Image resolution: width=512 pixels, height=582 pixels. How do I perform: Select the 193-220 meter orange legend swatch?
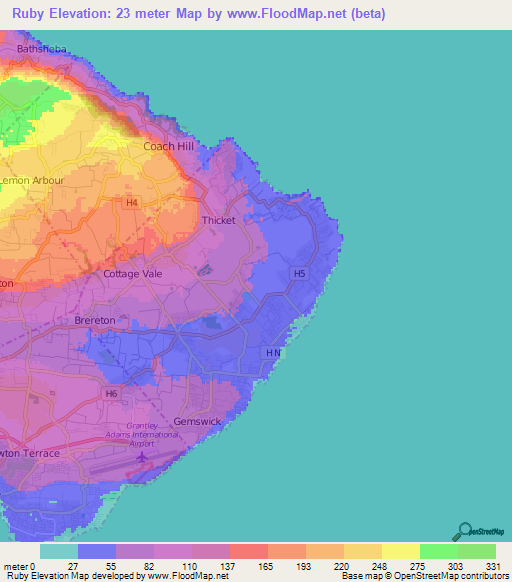click(325, 552)
